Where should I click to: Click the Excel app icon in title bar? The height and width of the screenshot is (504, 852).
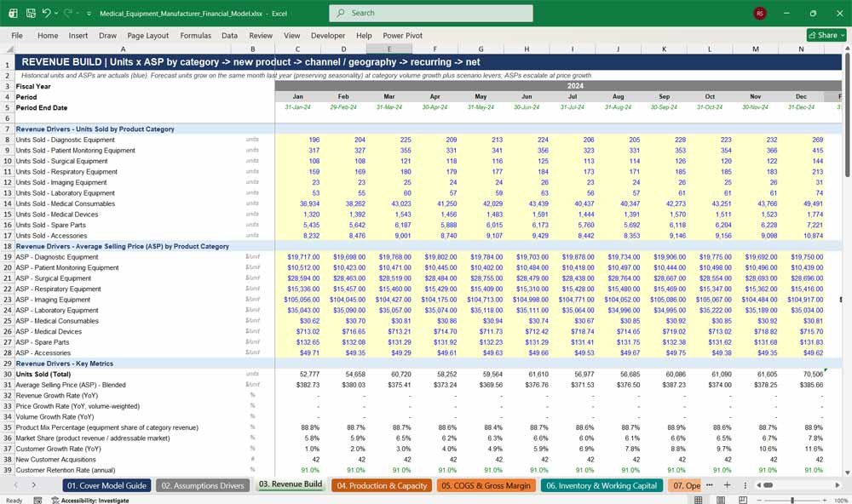pos(13,13)
